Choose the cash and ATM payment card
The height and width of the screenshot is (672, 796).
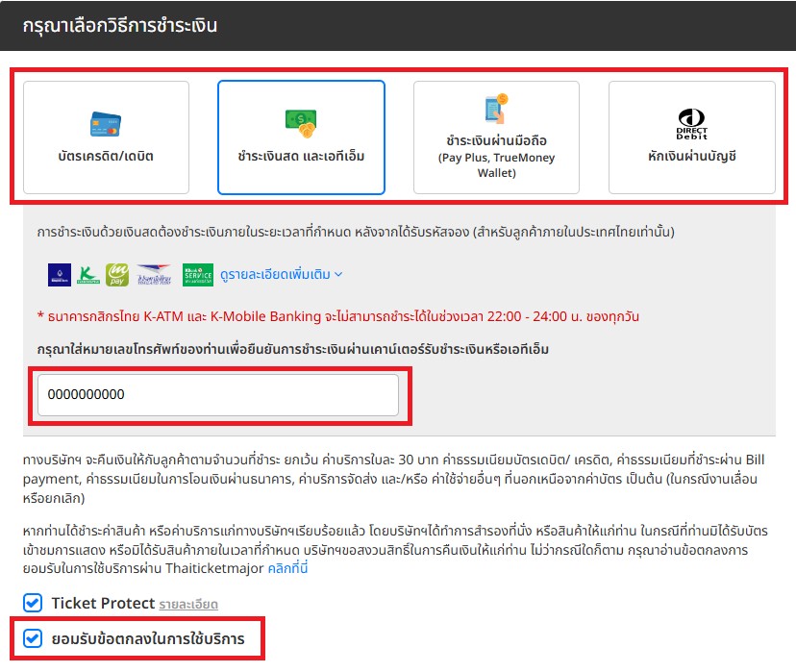click(301, 137)
